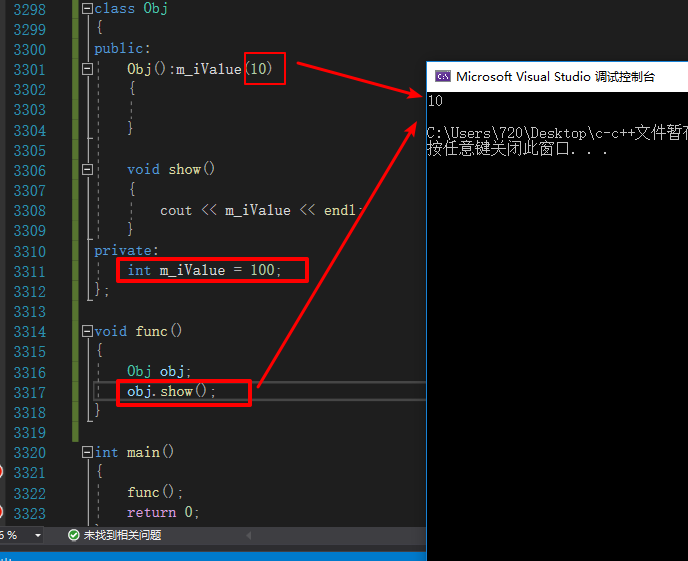Click the horizontal scrollbar left arrow

[248, 535]
